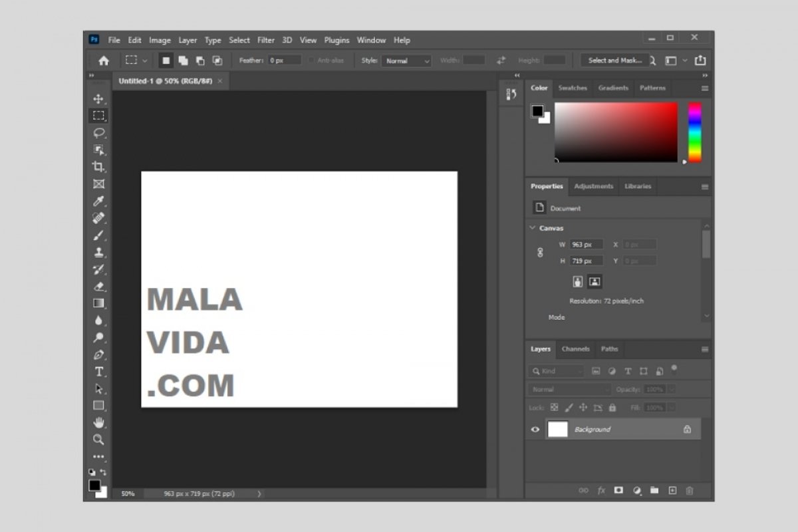This screenshot has height=532, width=798.
Task: Switch to the Adjustments tab
Action: tap(594, 186)
